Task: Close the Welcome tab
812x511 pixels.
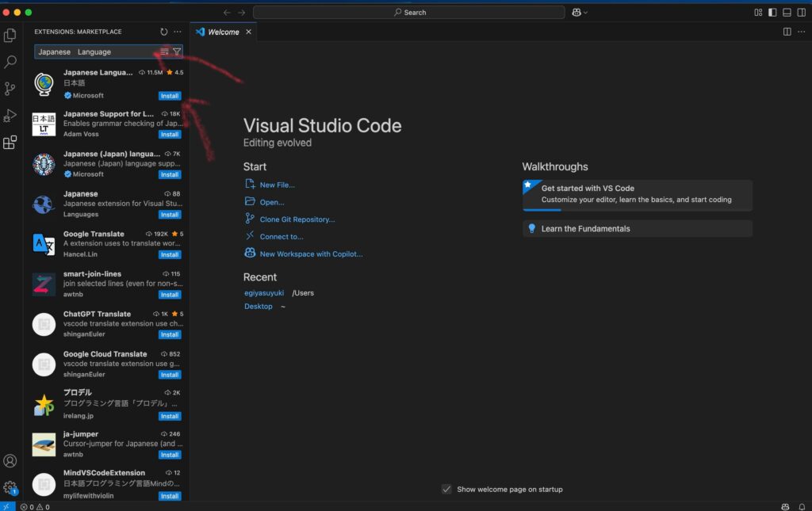Action: pos(248,32)
